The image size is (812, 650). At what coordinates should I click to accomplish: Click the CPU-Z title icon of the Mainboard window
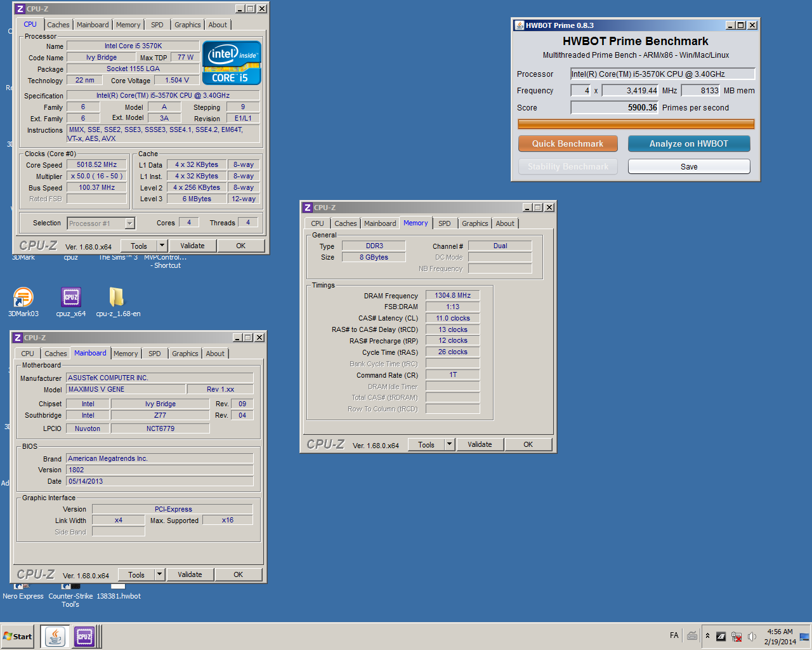[18, 338]
